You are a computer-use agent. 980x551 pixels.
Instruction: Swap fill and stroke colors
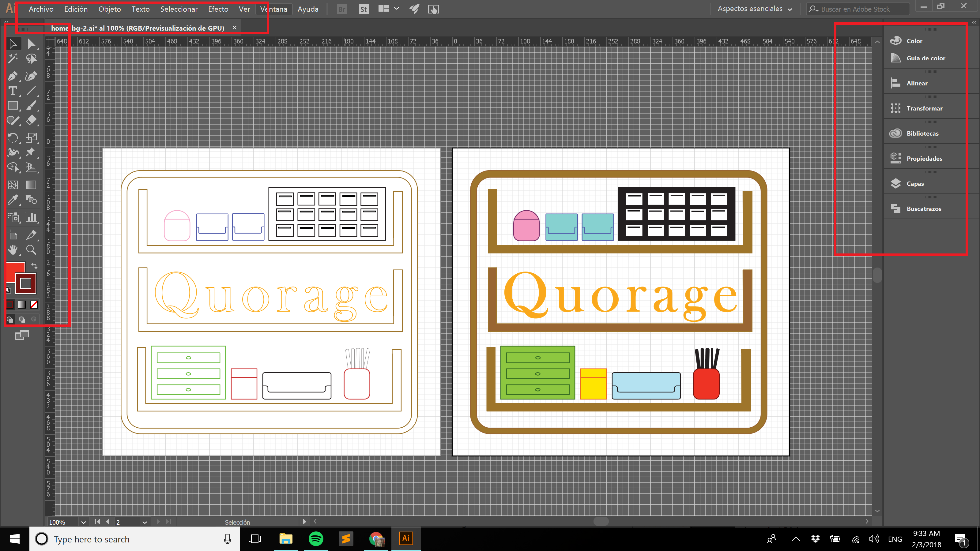(x=34, y=265)
